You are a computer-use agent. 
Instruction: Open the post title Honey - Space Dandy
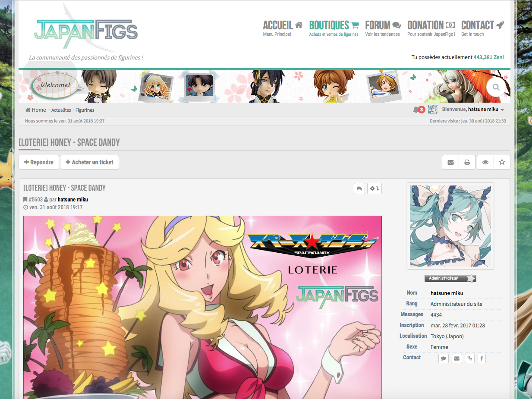64,188
